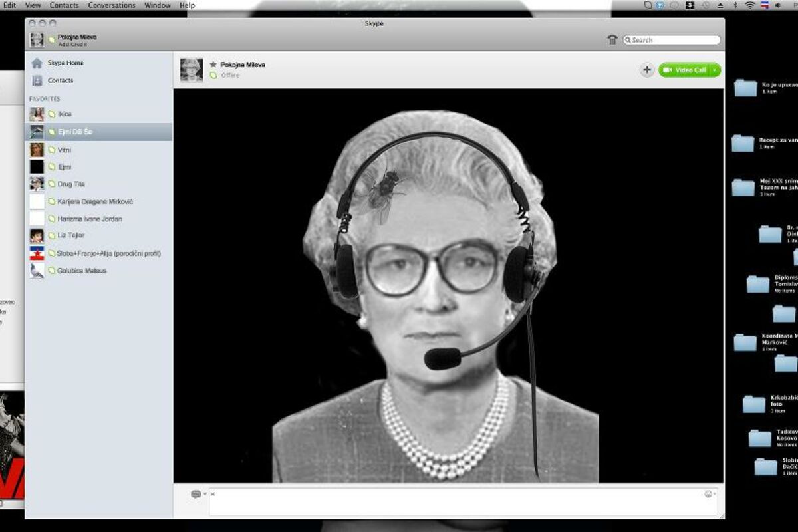The width and height of the screenshot is (798, 532).
Task: Click the Bluetooth menu bar icon
Action: 735,5
